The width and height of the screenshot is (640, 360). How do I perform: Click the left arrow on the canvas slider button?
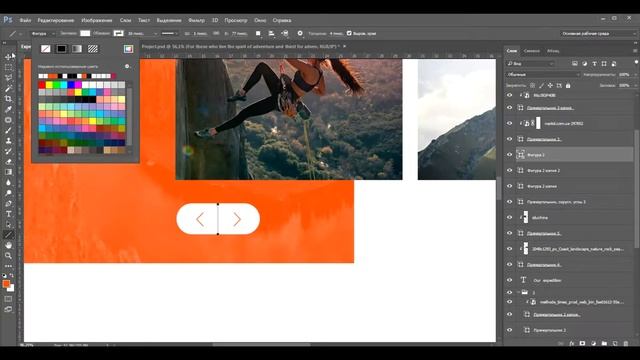(x=200, y=219)
